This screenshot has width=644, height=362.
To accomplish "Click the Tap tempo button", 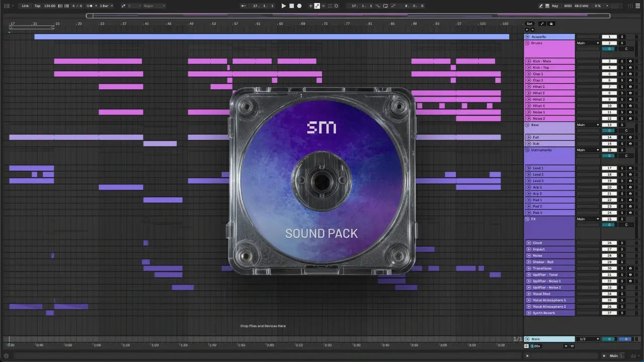I will (37, 6).
